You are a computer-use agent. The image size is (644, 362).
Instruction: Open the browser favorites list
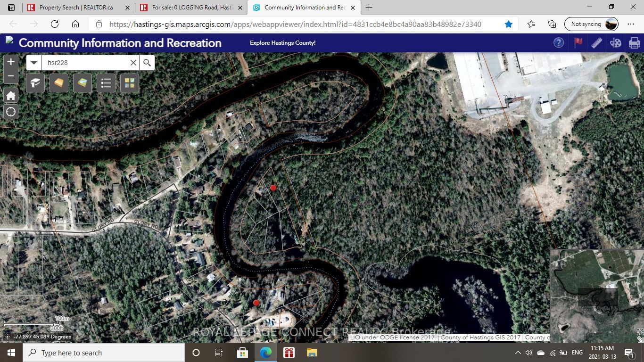coord(531,24)
